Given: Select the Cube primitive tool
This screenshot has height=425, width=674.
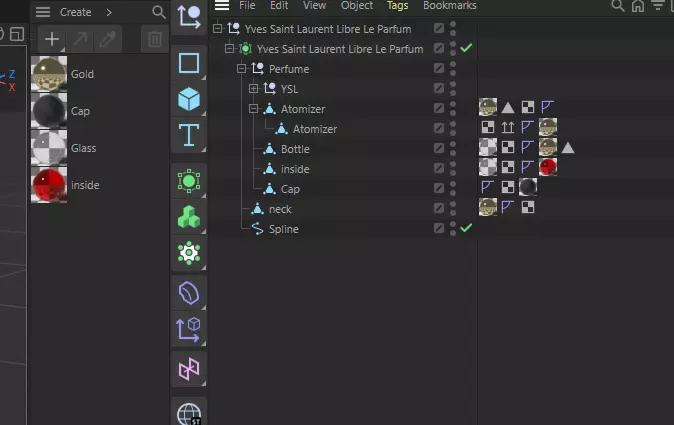Looking at the screenshot, I should tap(189, 99).
